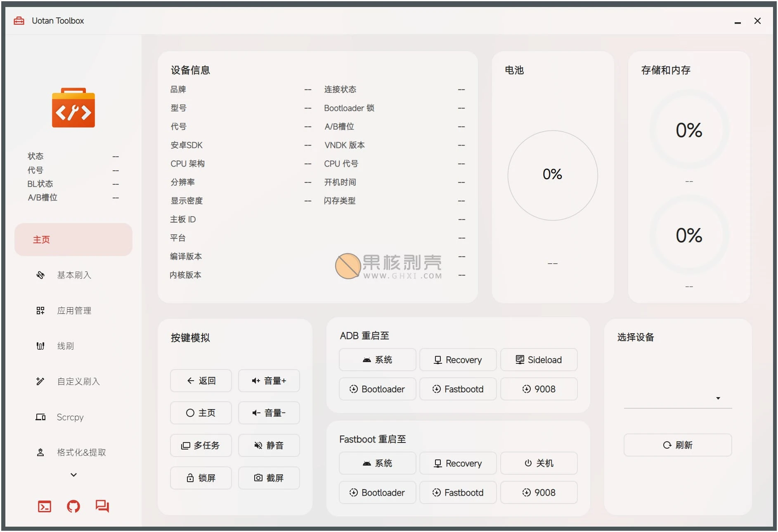Screen dimensions: 778x532
Task: Open Scrcpy page
Action: point(73,417)
